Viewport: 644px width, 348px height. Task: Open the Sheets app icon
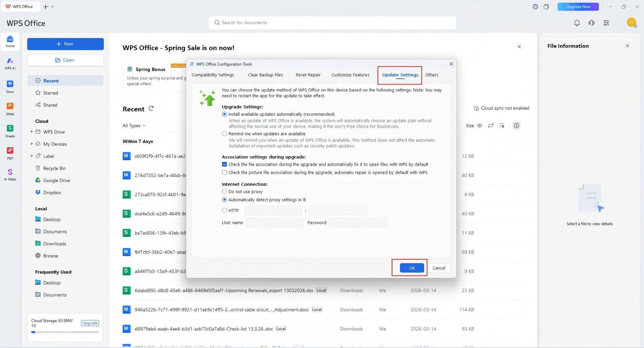[10, 131]
